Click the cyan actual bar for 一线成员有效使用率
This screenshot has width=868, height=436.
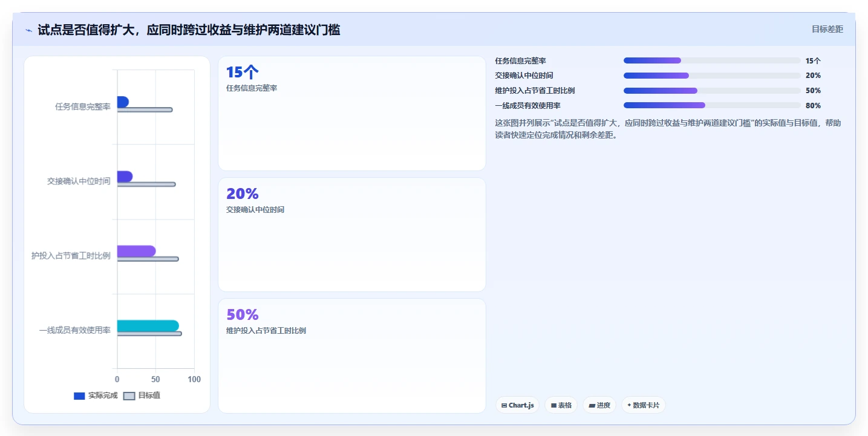point(148,326)
